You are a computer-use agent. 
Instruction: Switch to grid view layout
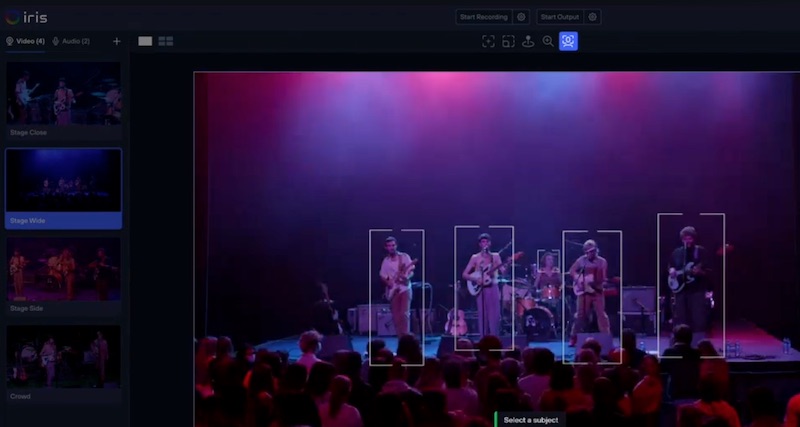(x=166, y=41)
